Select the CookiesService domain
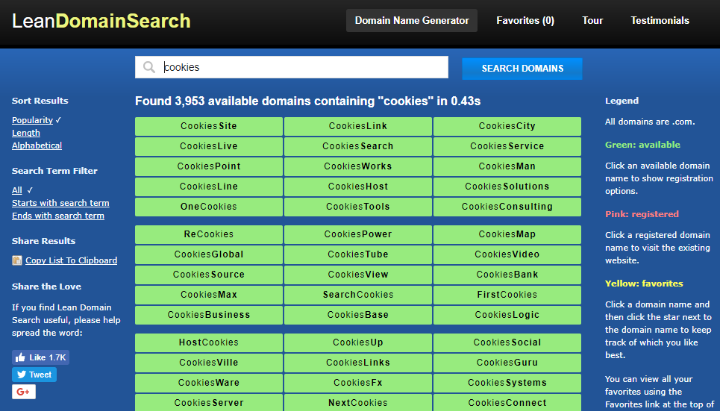Viewport: 720px width, 411px height. [x=507, y=146]
